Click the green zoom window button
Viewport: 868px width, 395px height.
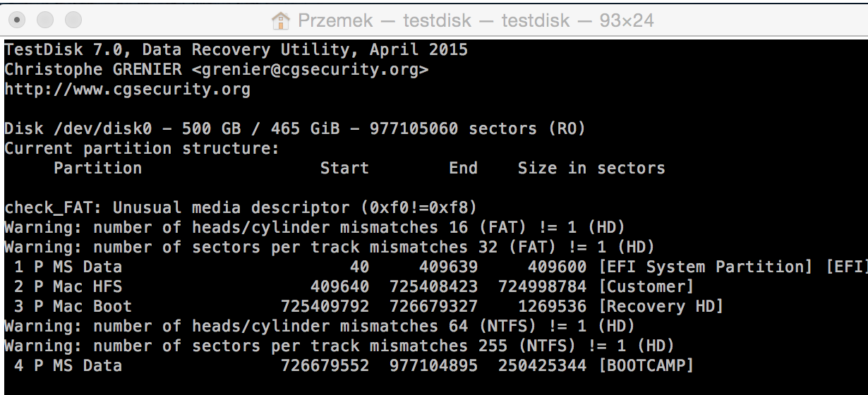[x=73, y=20]
